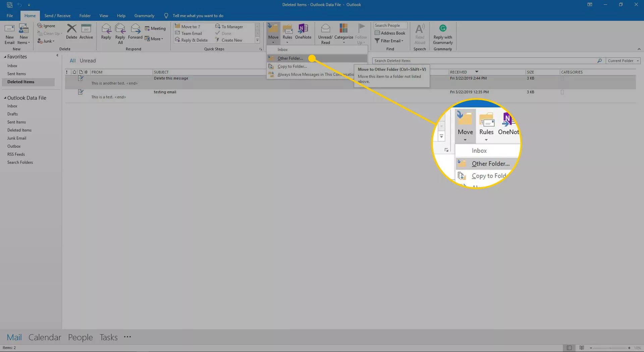Choose Inbox in Move menu
Image resolution: width=644 pixels, height=352 pixels.
point(317,50)
